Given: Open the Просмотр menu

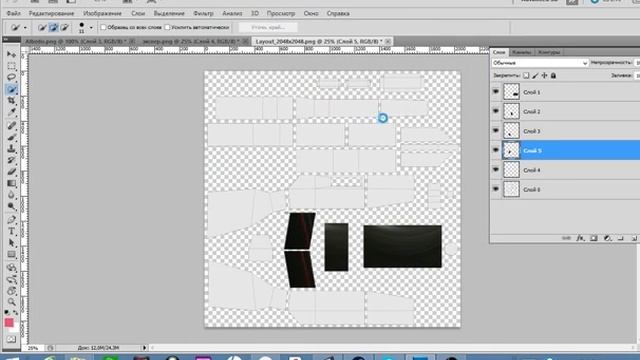Looking at the screenshot, I should tap(281, 13).
